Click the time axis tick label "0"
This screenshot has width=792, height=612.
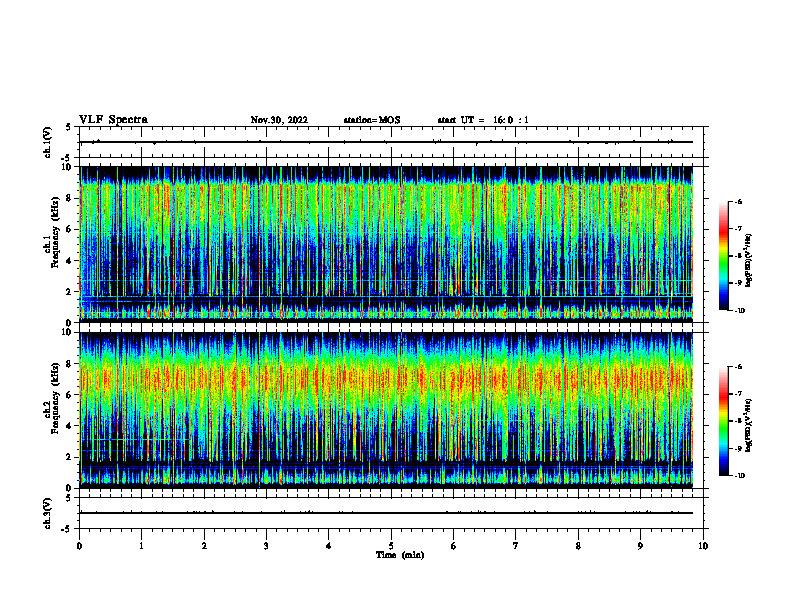click(79, 546)
